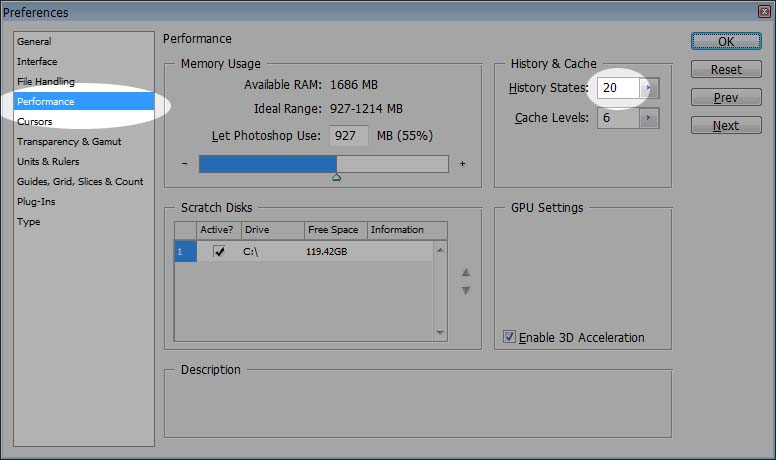Go to File Handling preferences

pyautogui.click(x=46, y=82)
